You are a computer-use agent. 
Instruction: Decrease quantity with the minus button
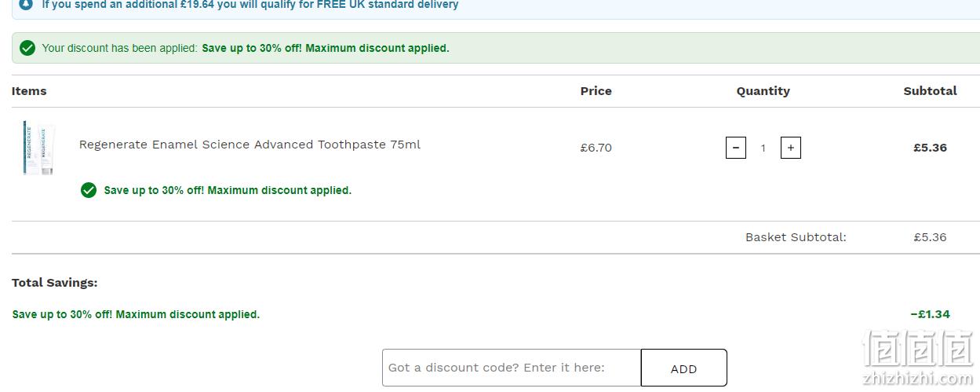coord(735,148)
